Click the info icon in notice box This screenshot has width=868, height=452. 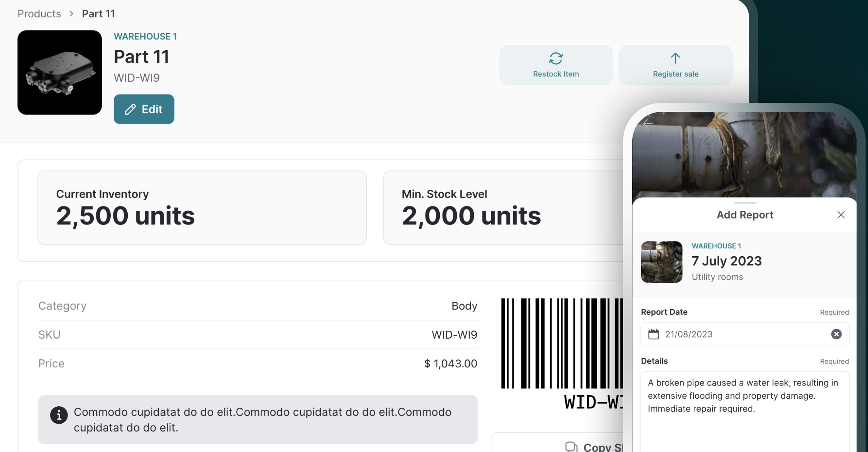click(x=59, y=415)
